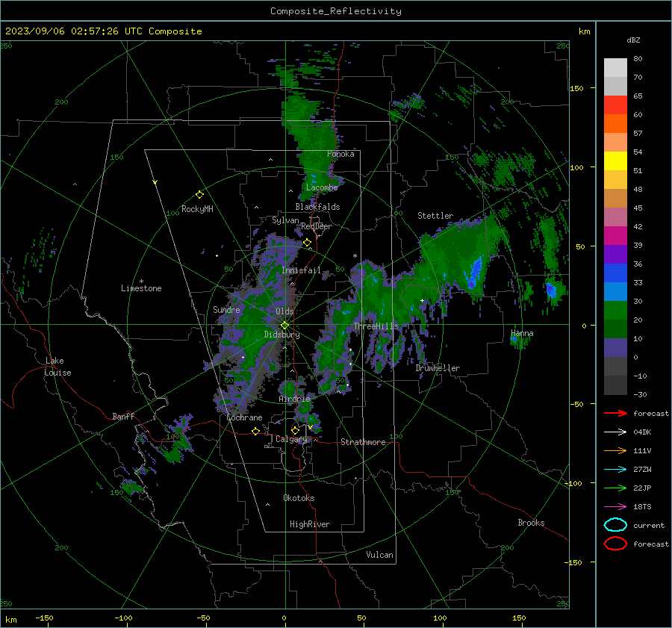Click the small blue cell north of Hanna

(x=551, y=290)
